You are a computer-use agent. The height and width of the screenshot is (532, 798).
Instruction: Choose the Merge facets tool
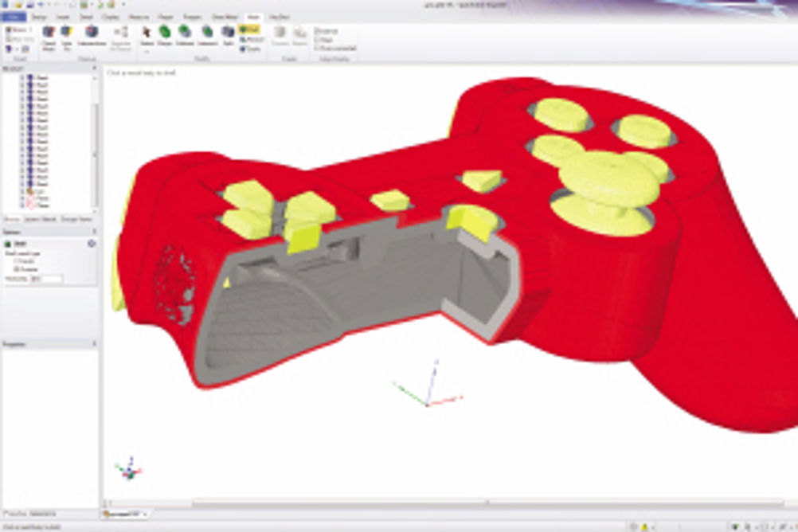coord(164,37)
